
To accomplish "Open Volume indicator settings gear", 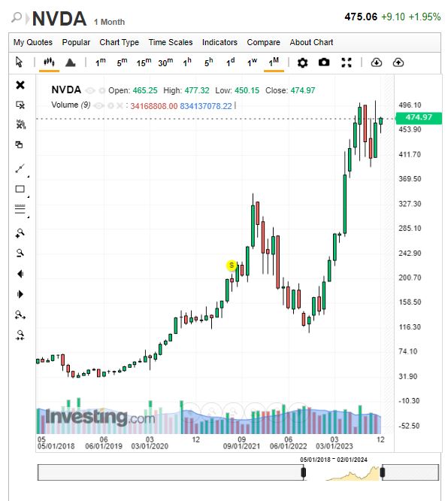I will [110, 106].
